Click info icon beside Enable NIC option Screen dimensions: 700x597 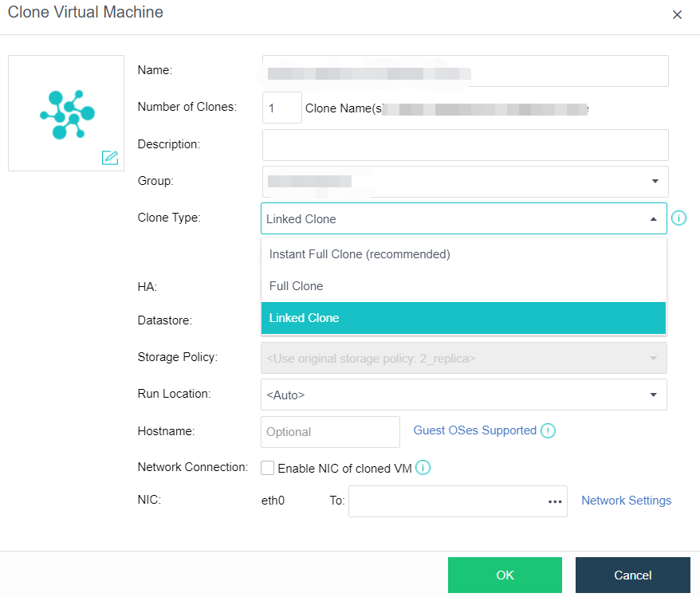423,468
